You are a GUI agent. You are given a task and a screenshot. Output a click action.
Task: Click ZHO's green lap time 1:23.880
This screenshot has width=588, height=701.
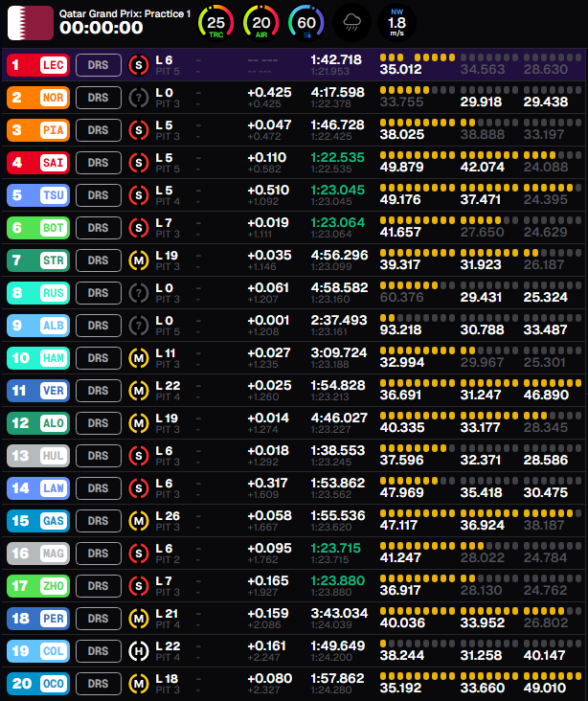point(338,580)
